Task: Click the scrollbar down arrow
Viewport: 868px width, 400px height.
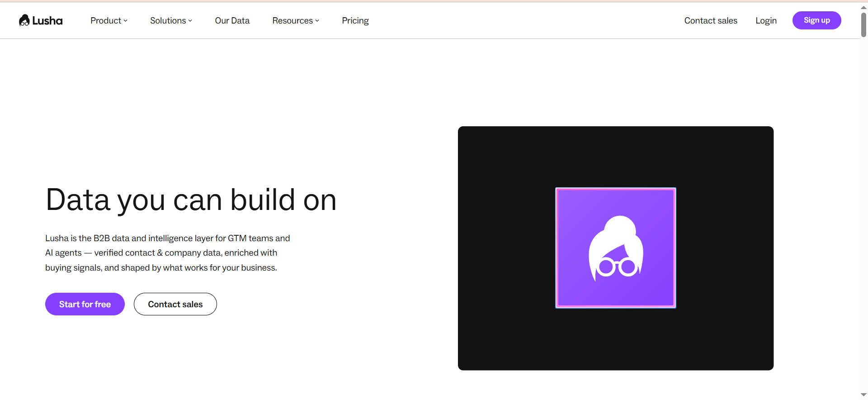Action: pyautogui.click(x=863, y=395)
